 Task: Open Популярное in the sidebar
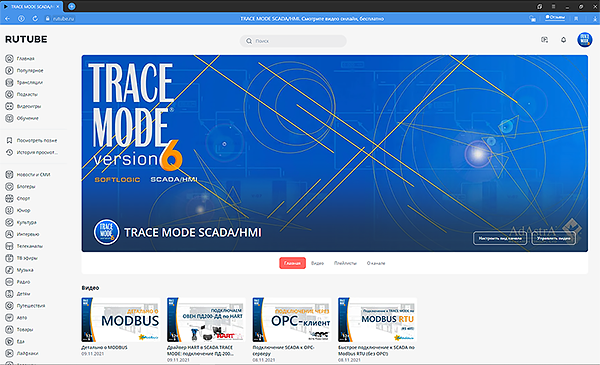pyautogui.click(x=24, y=70)
